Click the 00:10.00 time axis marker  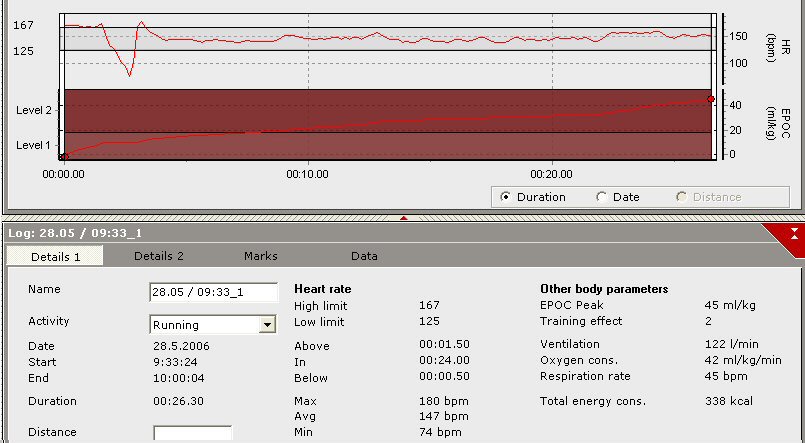pos(308,173)
